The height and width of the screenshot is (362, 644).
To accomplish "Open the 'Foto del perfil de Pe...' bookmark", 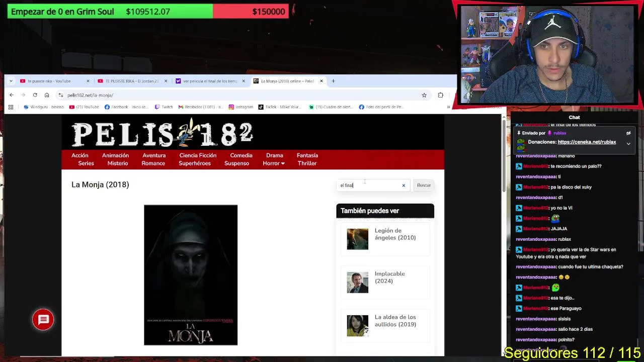I will pyautogui.click(x=381, y=107).
